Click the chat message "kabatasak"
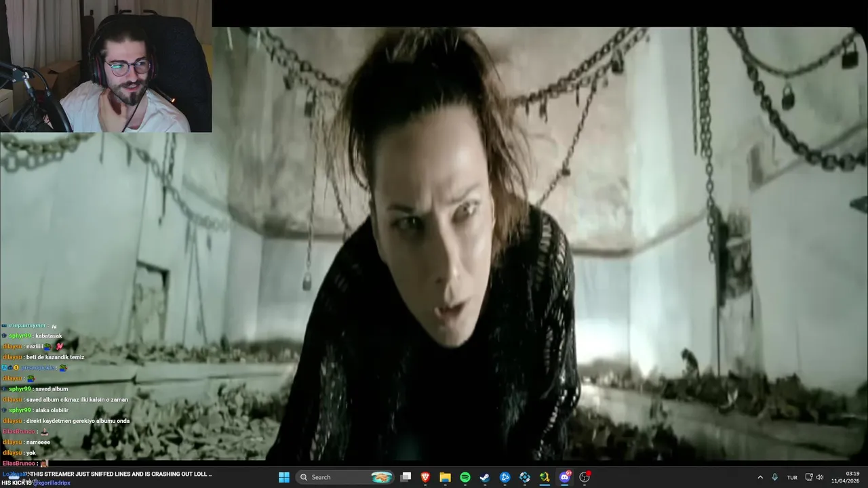 pos(48,336)
